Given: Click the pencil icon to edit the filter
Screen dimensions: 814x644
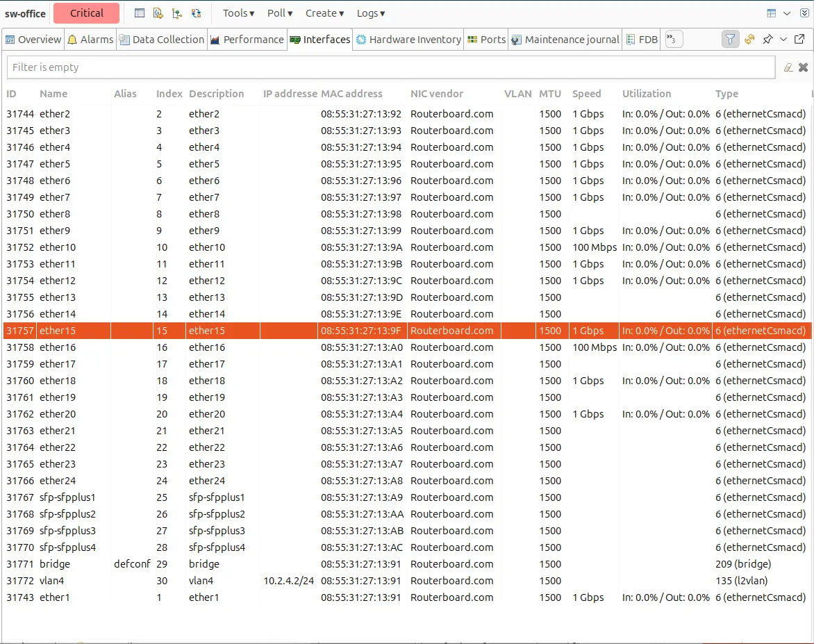Looking at the screenshot, I should pyautogui.click(x=788, y=67).
